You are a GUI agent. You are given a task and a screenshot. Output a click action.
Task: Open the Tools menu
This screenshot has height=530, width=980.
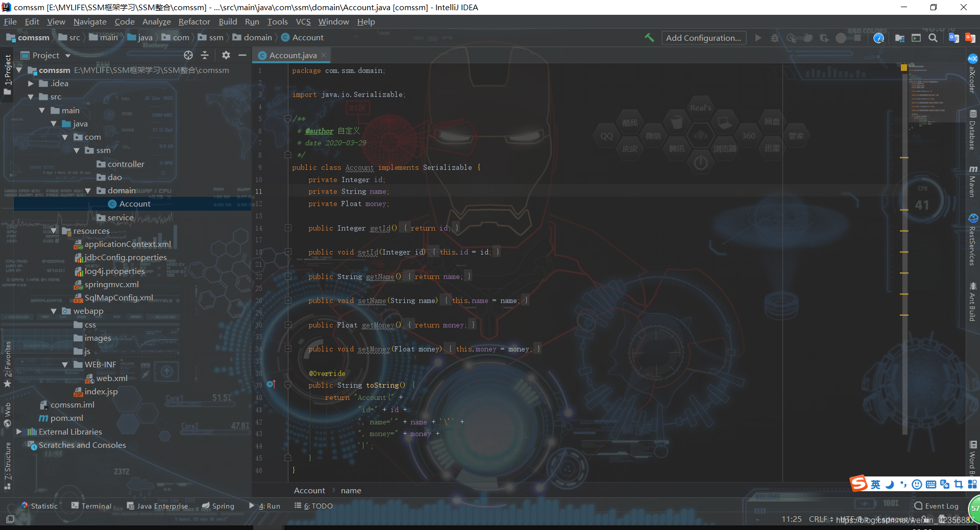[277, 21]
